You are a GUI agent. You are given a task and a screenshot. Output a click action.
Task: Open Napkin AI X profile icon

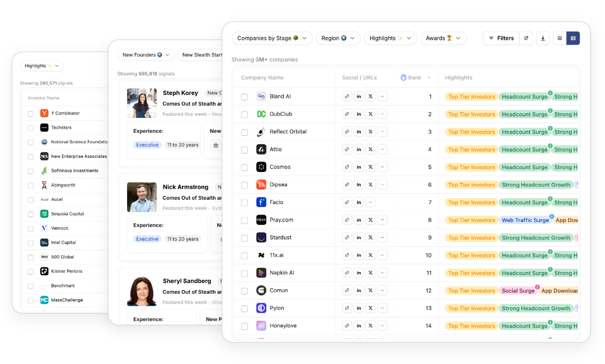370,273
